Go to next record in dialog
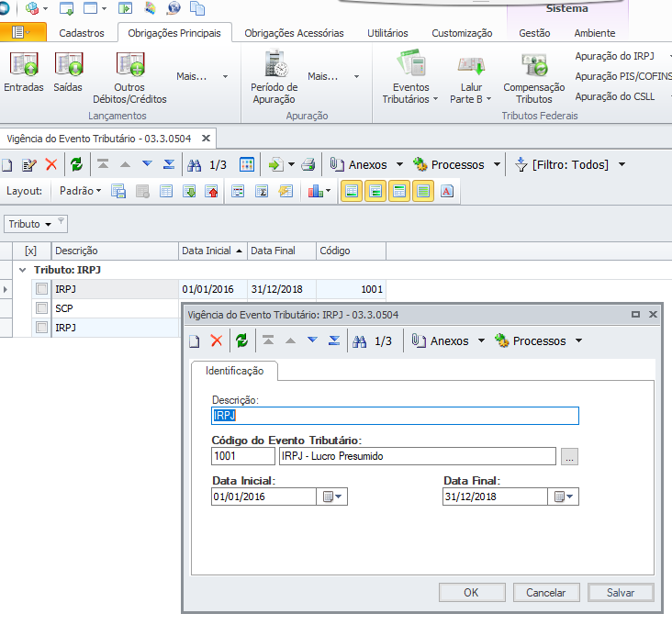This screenshot has width=672, height=636. click(312, 340)
